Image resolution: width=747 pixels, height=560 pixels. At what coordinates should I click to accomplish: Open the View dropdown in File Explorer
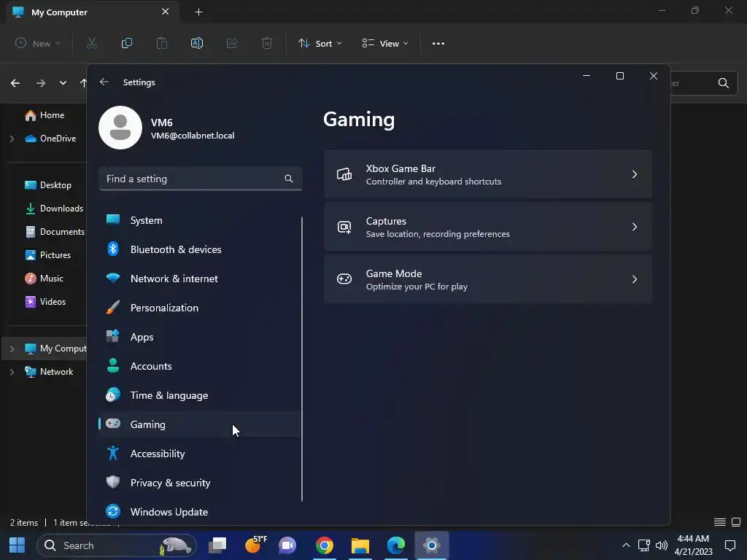tap(385, 43)
